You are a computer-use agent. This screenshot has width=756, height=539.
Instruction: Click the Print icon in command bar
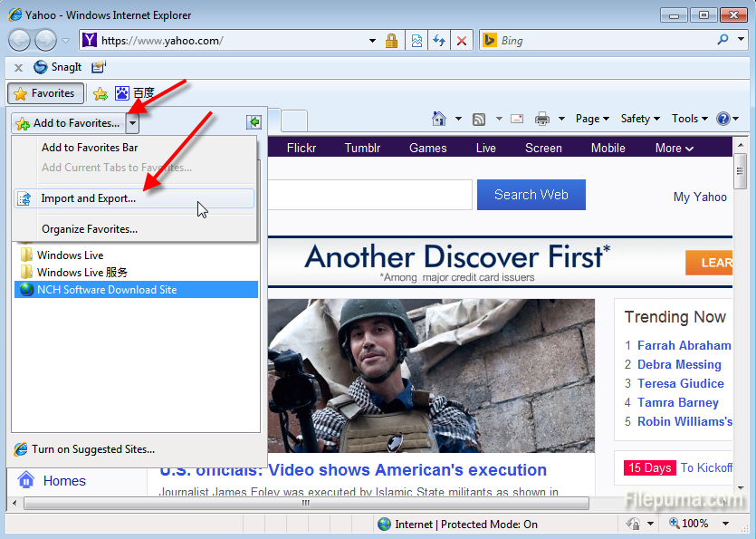tap(542, 119)
